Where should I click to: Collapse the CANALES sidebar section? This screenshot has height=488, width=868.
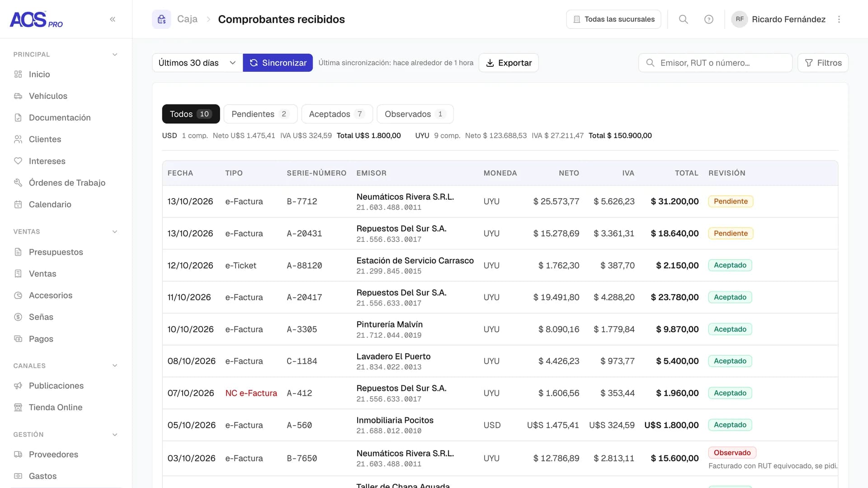(115, 366)
